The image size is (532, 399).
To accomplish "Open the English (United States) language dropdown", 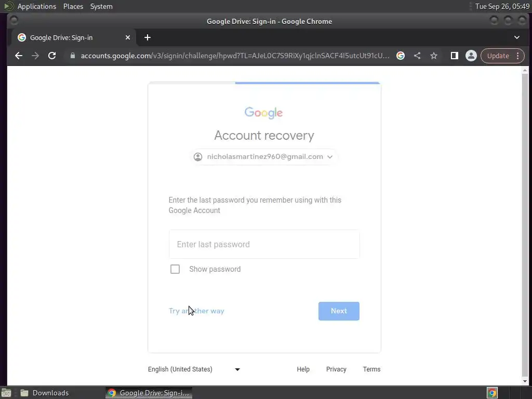I will tap(194, 369).
